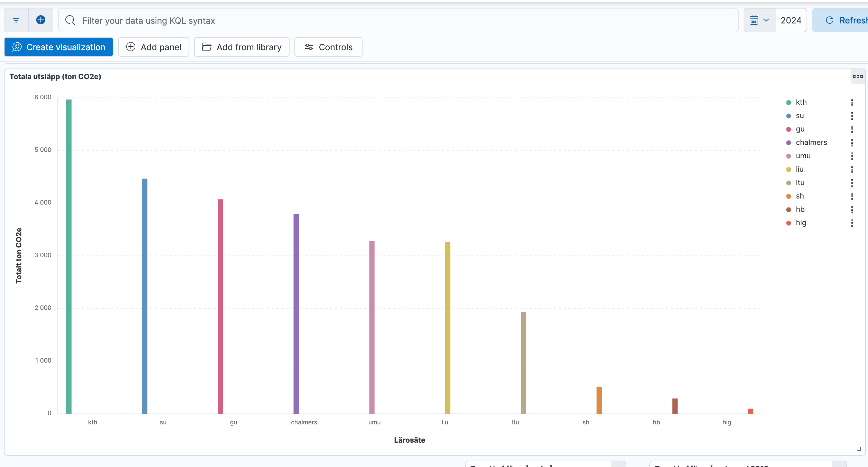Click the panel resize corner handle
Viewport: 868px width, 467px height.
(859, 449)
